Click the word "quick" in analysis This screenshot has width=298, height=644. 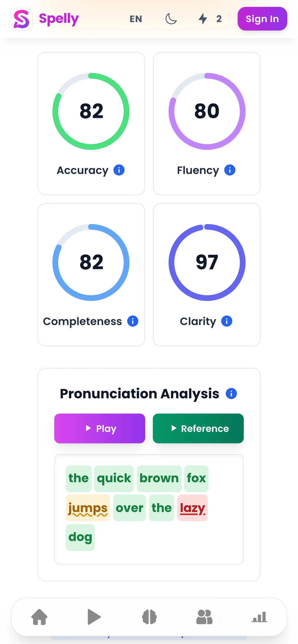114,478
